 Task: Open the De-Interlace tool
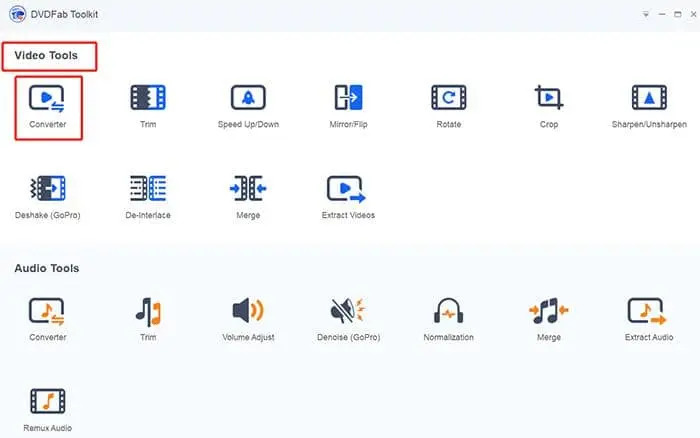148,189
